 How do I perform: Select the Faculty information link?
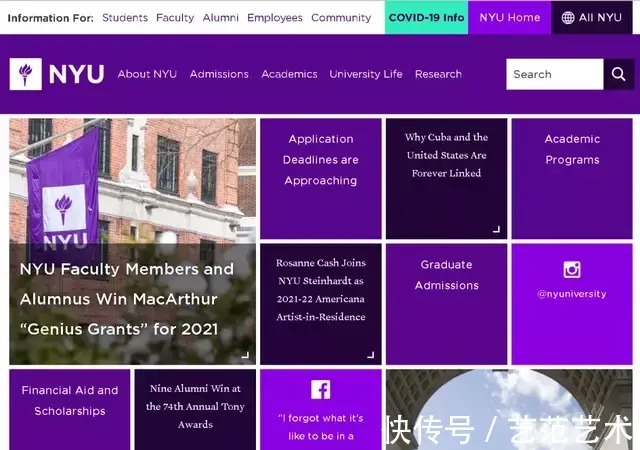175,18
